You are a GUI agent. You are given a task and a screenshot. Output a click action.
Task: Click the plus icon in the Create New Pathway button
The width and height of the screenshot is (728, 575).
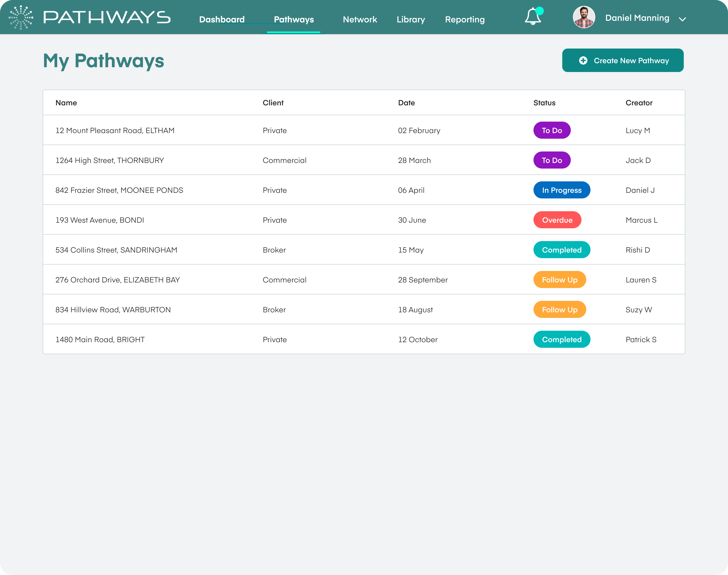point(583,61)
